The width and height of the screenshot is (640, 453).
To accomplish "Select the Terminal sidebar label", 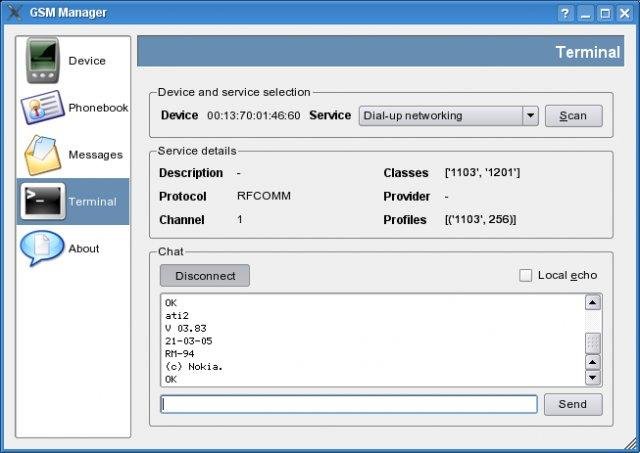I will [x=92, y=202].
